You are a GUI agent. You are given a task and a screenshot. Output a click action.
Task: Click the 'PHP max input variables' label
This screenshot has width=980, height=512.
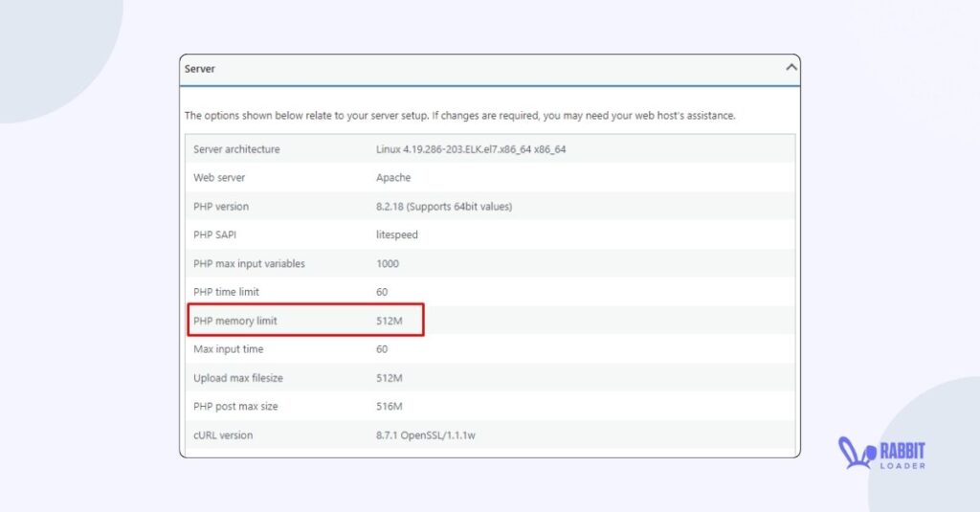249,264
